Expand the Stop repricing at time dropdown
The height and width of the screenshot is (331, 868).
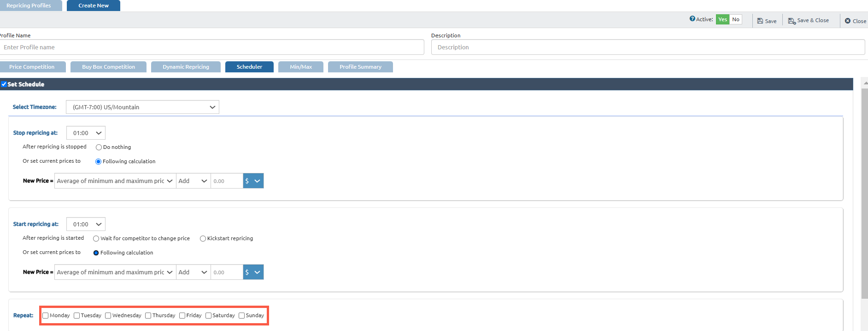point(86,133)
